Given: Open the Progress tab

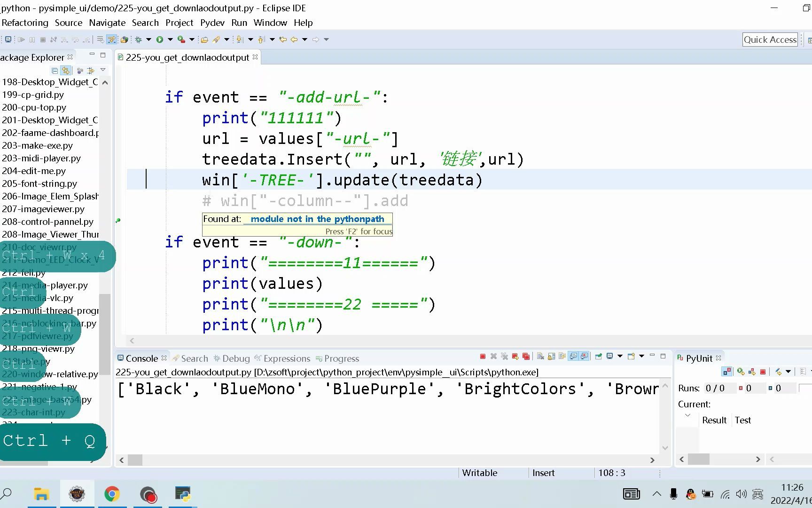Looking at the screenshot, I should tap(337, 358).
